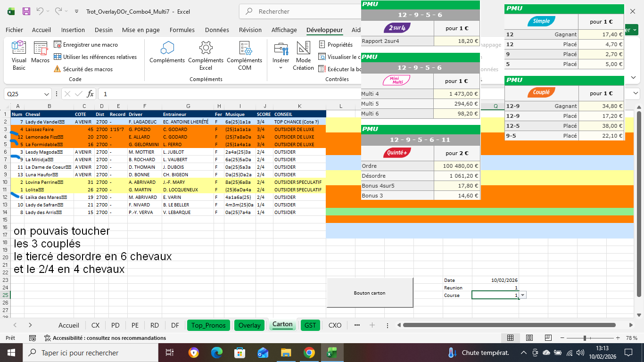Show more sheet tabs with the ellipsis

click(357, 325)
